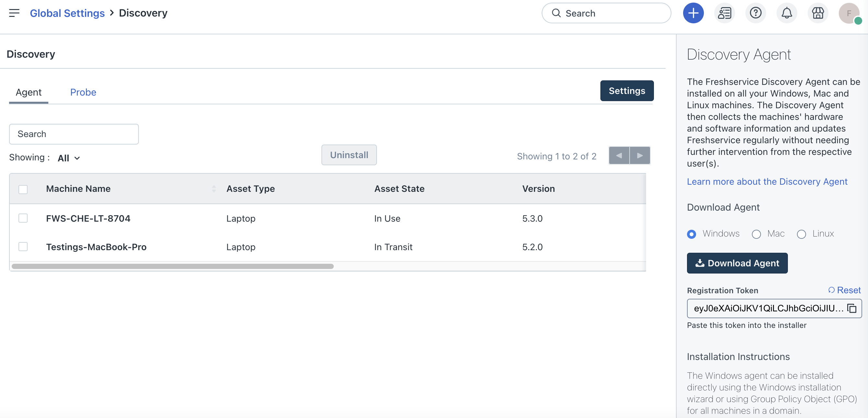
Task: Select the Testings-MacBook-Pro checkbox
Action: click(23, 247)
